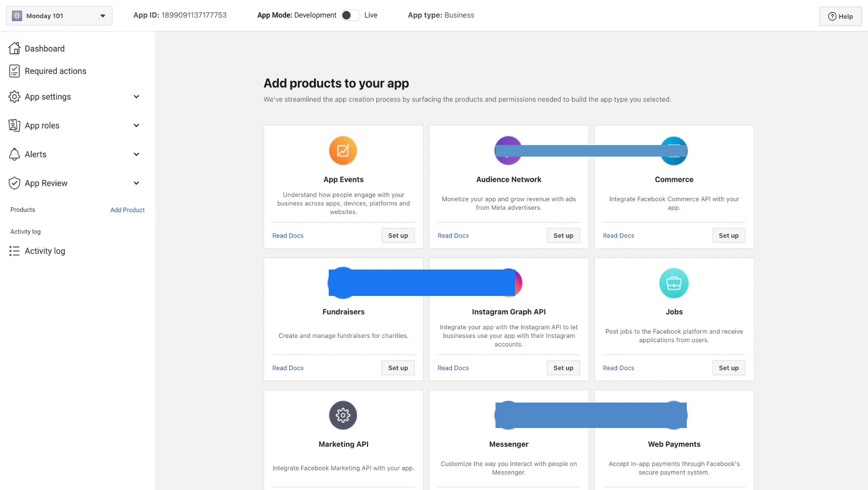Open Dashboard in the sidebar
The width and height of the screenshot is (868, 490).
45,49
